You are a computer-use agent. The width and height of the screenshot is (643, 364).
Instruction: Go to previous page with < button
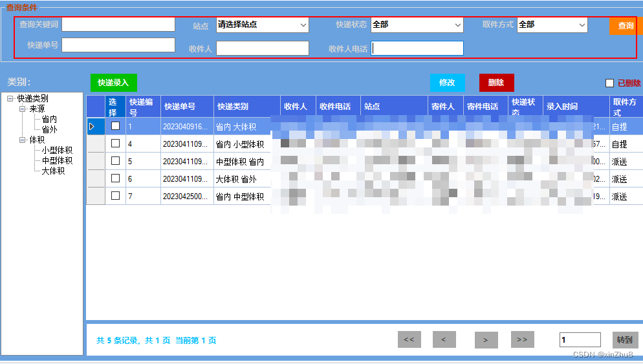[x=444, y=339]
